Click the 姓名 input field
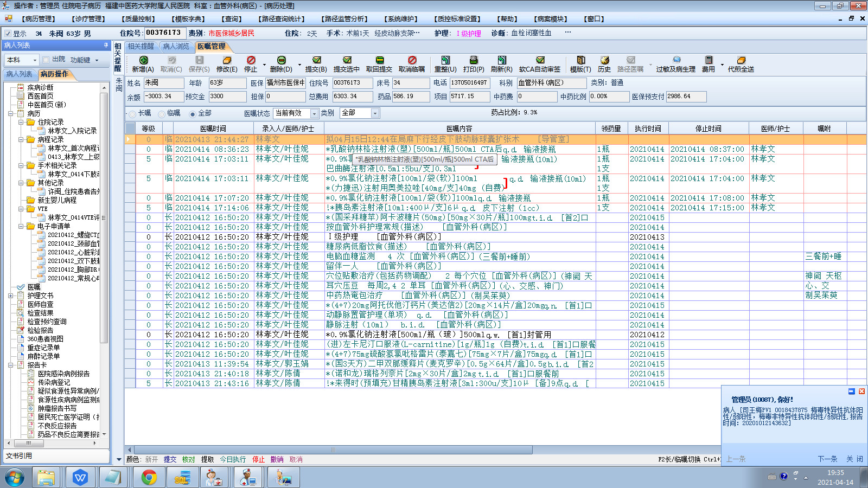Image resolution: width=868 pixels, height=488 pixels. click(163, 83)
